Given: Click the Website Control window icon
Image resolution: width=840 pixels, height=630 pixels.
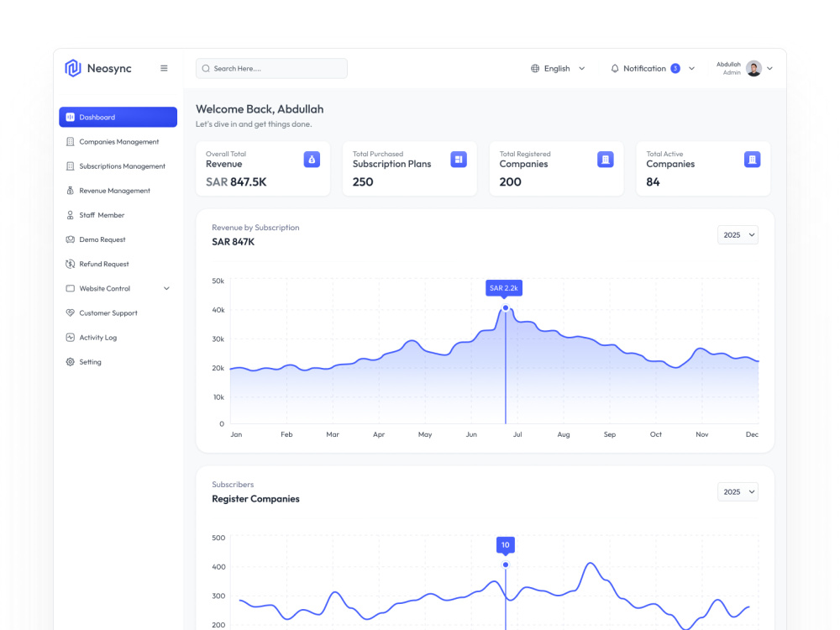Looking at the screenshot, I should coord(71,288).
